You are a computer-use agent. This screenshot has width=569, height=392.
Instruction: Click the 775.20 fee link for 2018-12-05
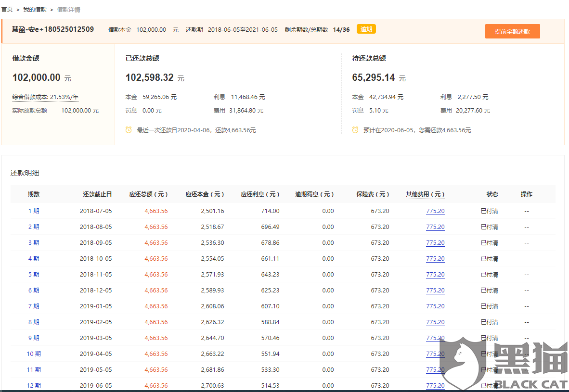[x=435, y=291]
